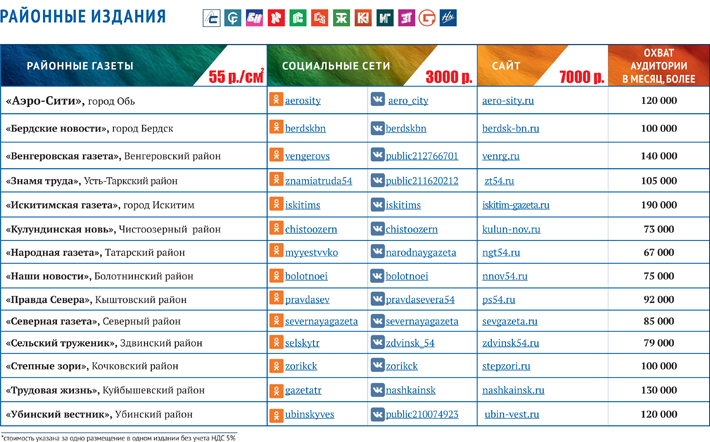Click the pink and blue "БН" newspaper logo
Screen dimensions: 710x442
pyautogui.click(x=253, y=18)
